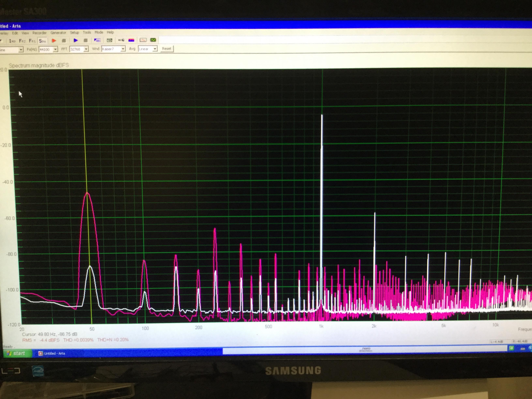Click the green system tray icon
The width and height of the screenshot is (532, 399).
point(512,348)
